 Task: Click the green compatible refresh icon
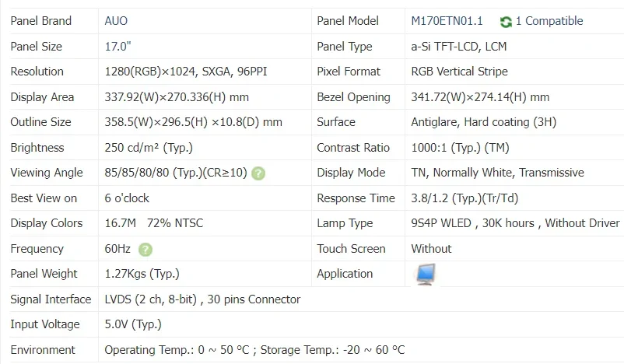(x=506, y=22)
